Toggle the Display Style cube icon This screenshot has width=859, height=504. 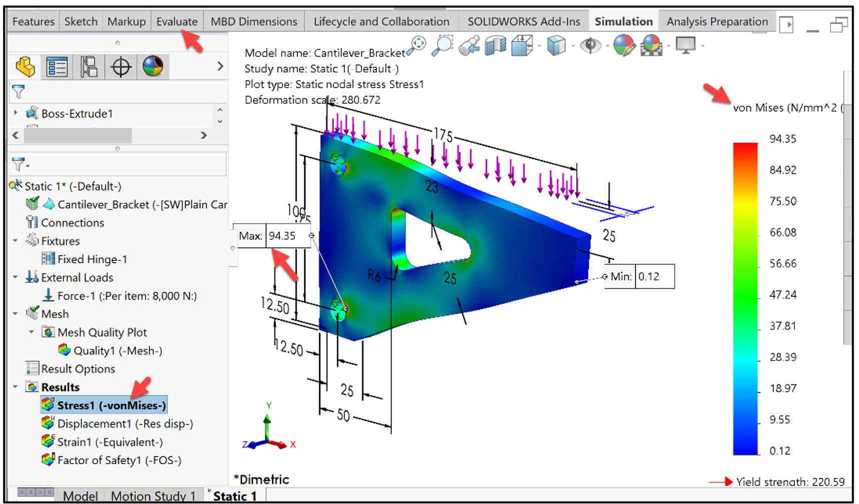556,46
